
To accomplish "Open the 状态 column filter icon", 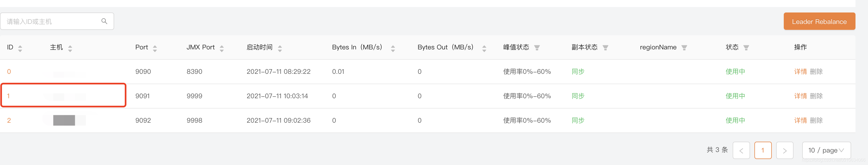I will tap(746, 48).
